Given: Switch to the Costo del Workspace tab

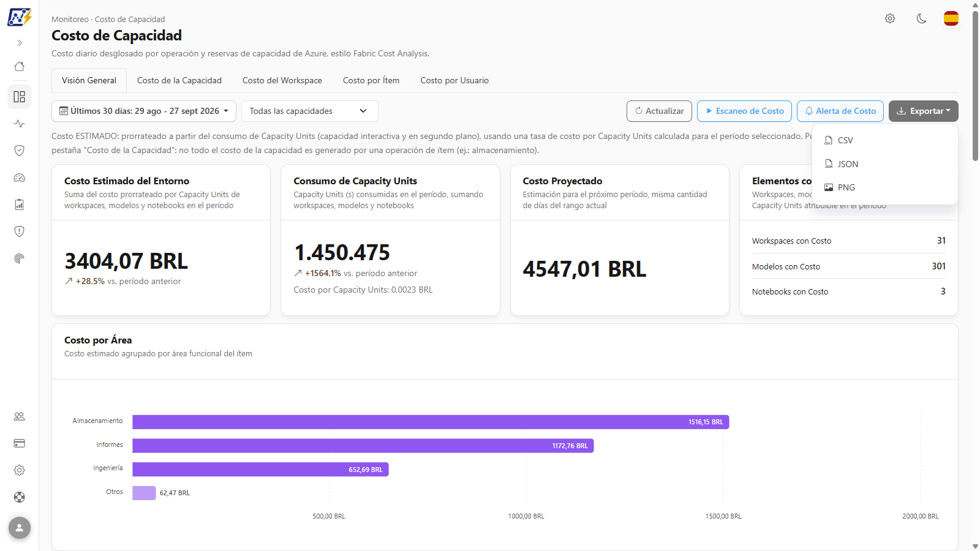Looking at the screenshot, I should (282, 80).
